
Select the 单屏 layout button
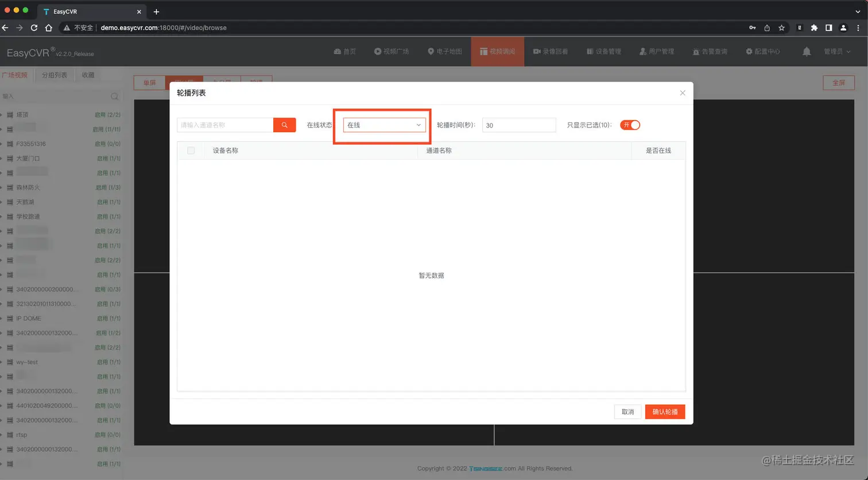(149, 83)
